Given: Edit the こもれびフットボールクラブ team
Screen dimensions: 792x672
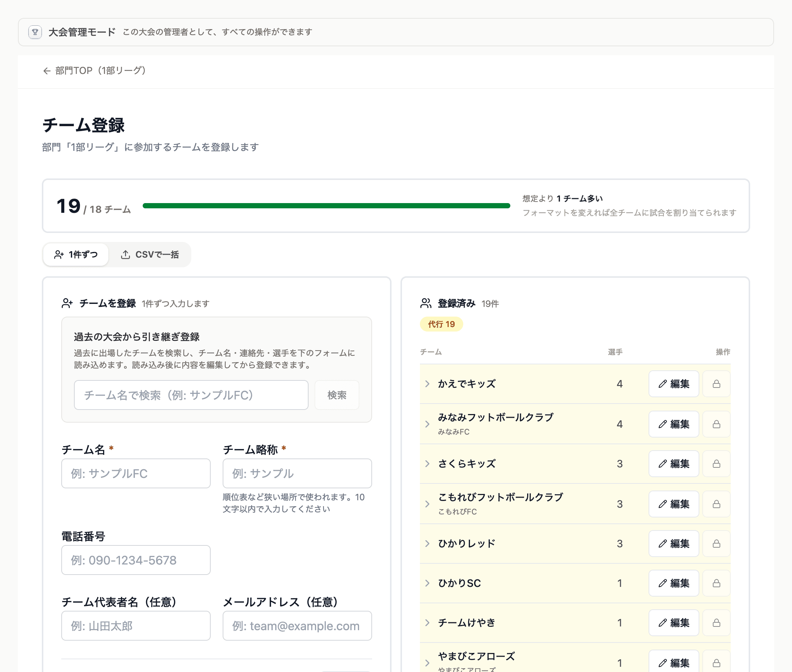Looking at the screenshot, I should [674, 504].
